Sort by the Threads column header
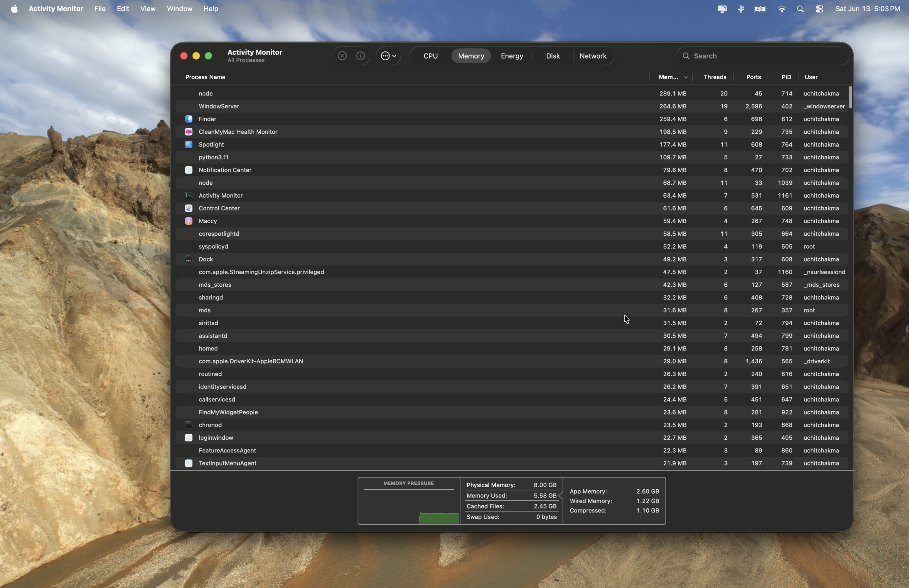This screenshot has height=588, width=909. (715, 77)
